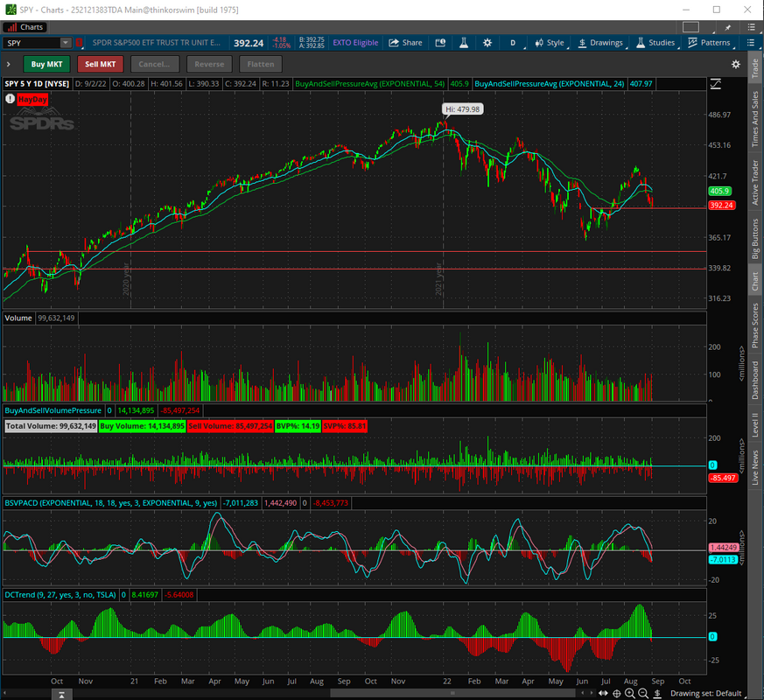Click the dollar price drawing icon at bottom
Screen dimensions: 764x700
point(657,693)
